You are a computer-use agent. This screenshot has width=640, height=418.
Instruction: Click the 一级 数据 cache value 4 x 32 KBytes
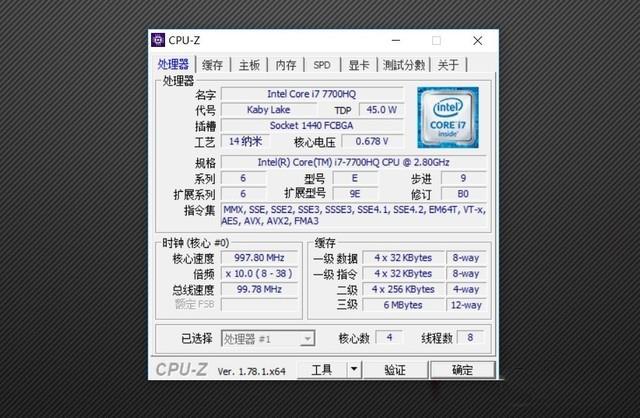coord(403,258)
